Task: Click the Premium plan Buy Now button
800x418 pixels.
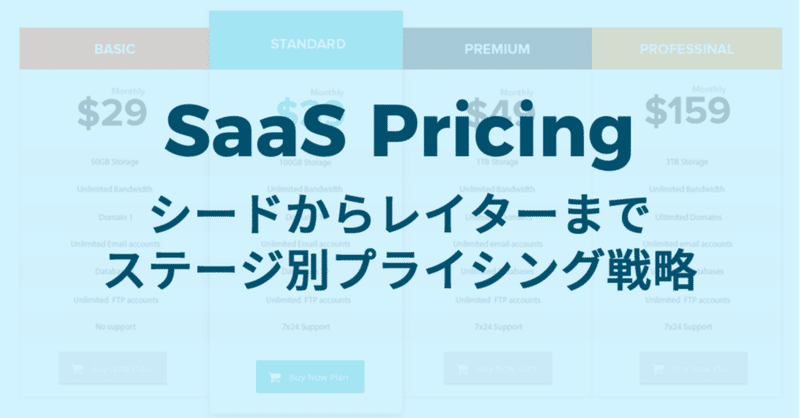Action: point(498,368)
